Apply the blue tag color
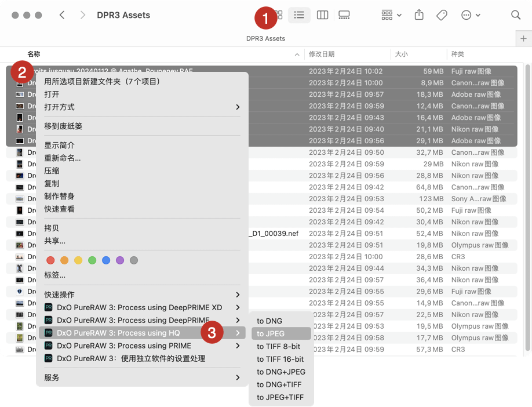 pyautogui.click(x=106, y=260)
